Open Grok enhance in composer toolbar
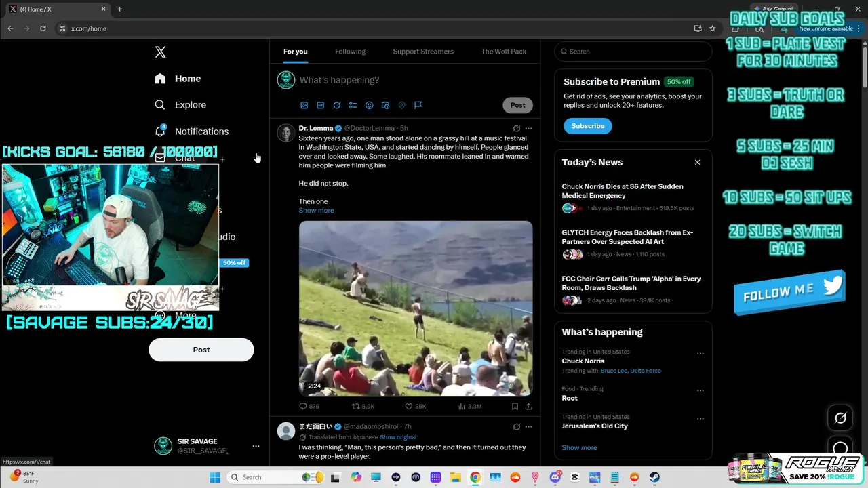The image size is (868, 488). click(x=337, y=105)
